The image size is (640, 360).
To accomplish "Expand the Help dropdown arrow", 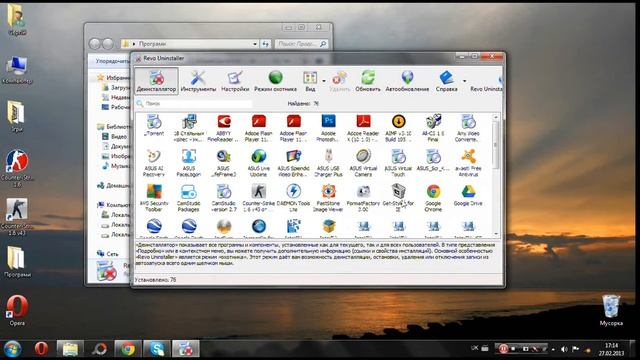I will 464,81.
